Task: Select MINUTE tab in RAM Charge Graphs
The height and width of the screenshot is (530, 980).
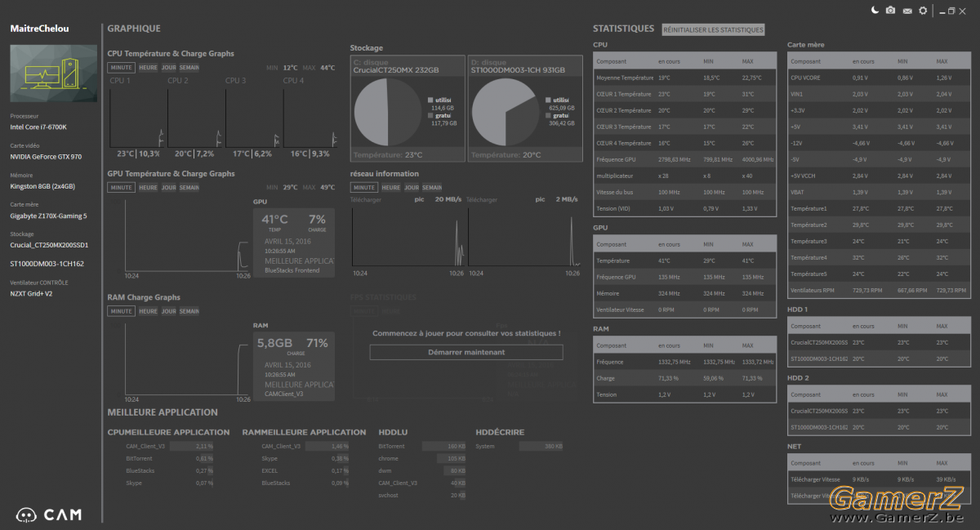Action: point(122,311)
